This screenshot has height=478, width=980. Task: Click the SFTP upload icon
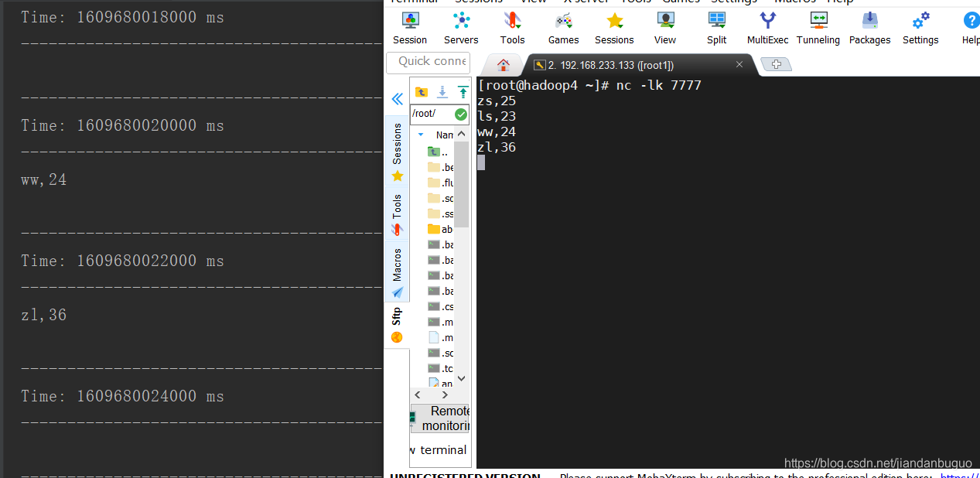coord(463,92)
